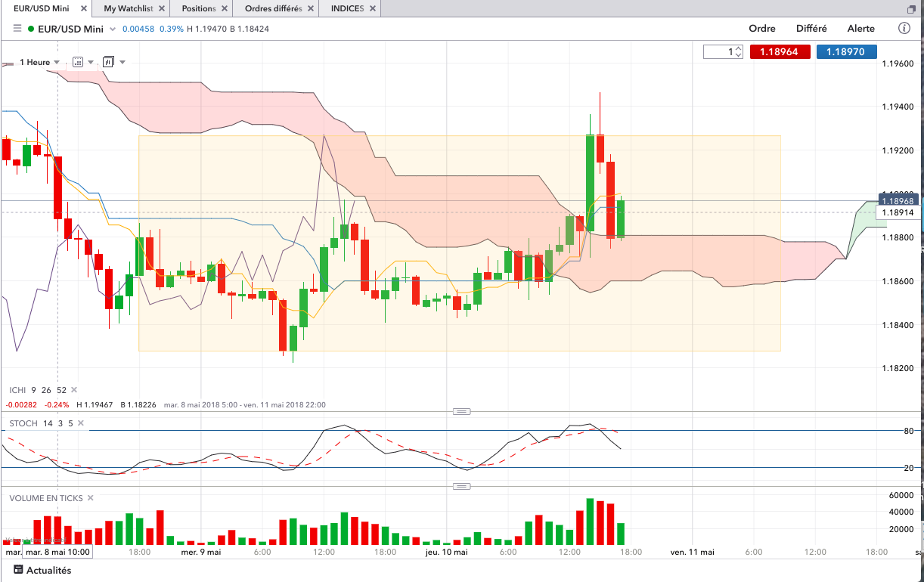Remove the STOCH indicator panel
Viewport: 924px width, 582px height.
click(x=81, y=423)
